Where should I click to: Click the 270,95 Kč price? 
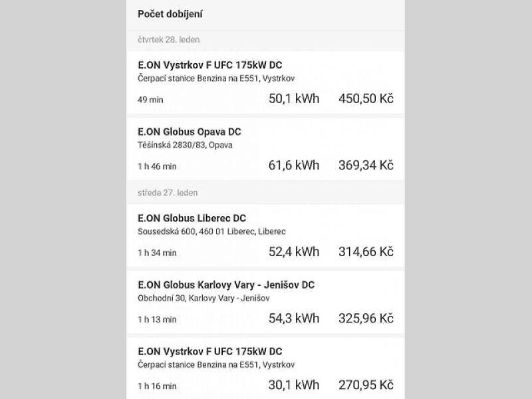pyautogui.click(x=366, y=384)
